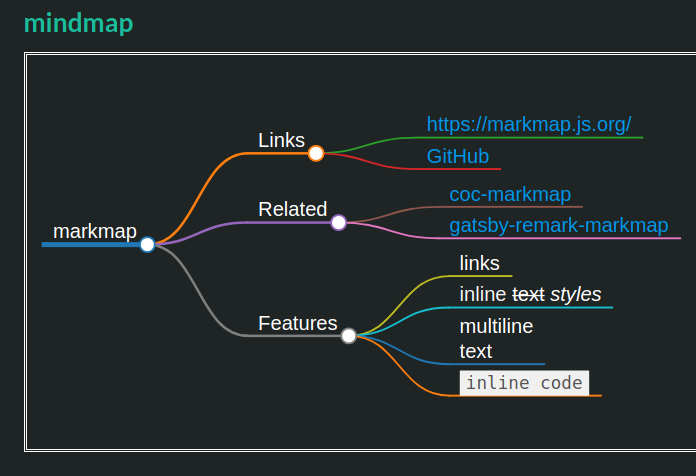The image size is (696, 476).
Task: Collapse the markmap root node circle
Action: (x=147, y=244)
